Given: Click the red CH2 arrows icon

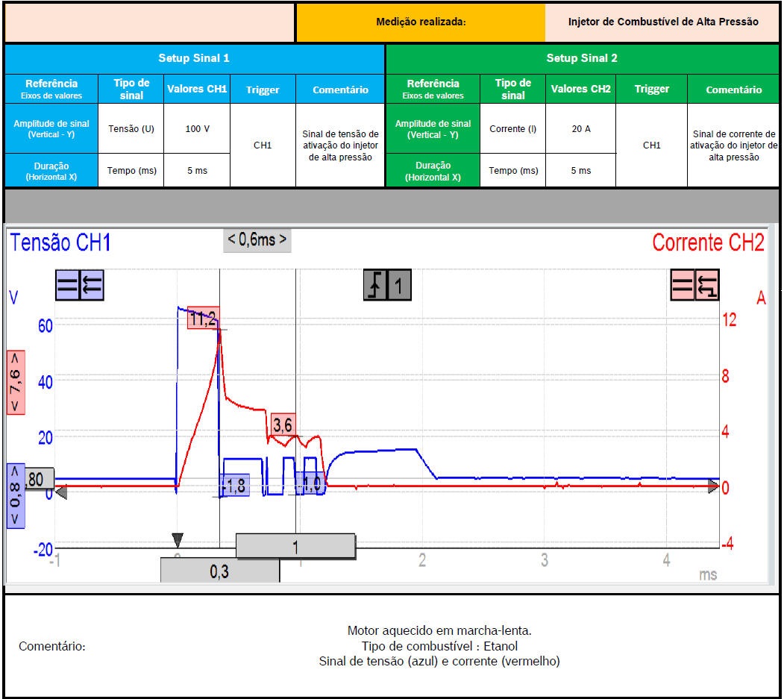Looking at the screenshot, I should pos(707,285).
